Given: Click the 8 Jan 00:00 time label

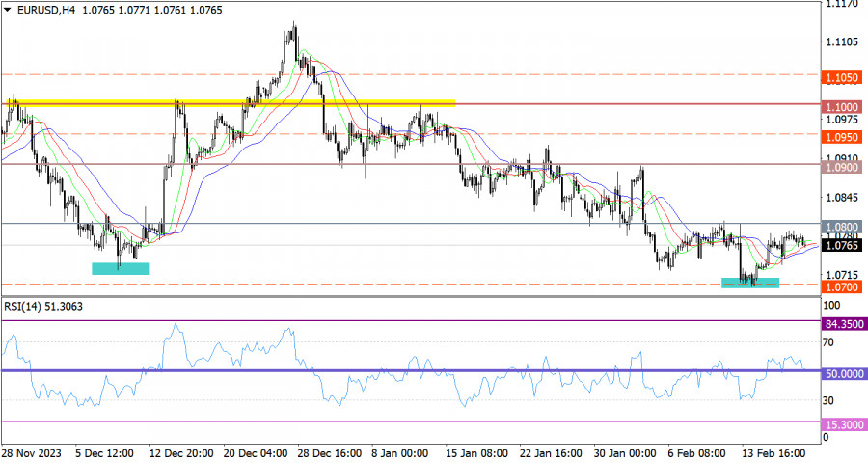Looking at the screenshot, I should coord(399,453).
